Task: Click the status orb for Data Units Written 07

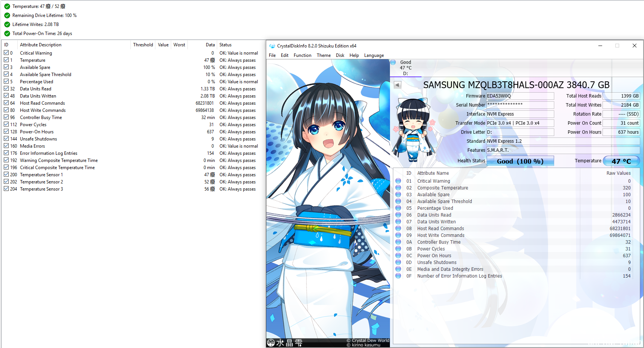Action: point(398,221)
